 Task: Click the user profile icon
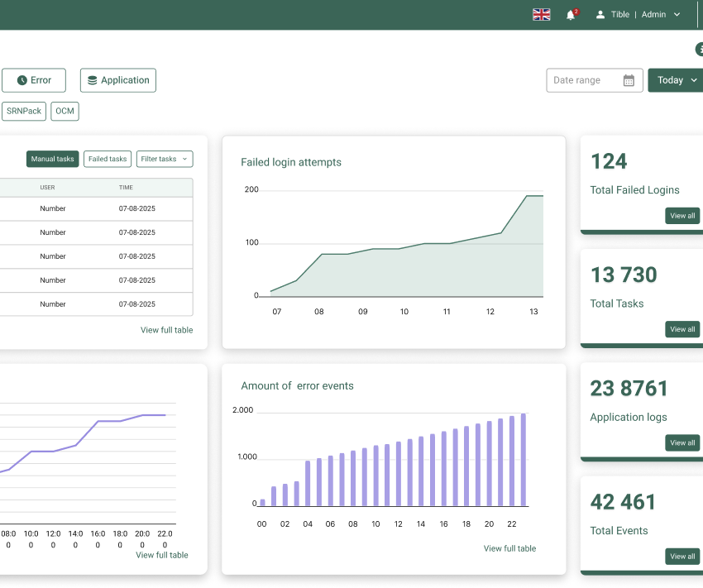[x=600, y=15]
